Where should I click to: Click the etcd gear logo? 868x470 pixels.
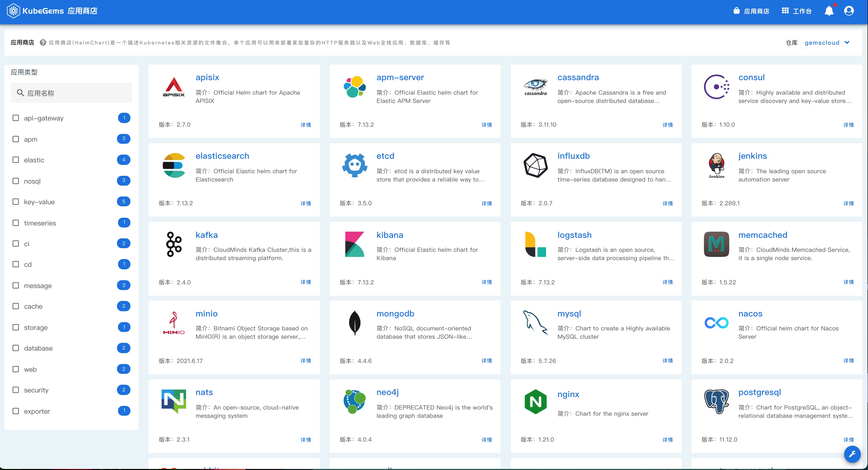click(355, 165)
